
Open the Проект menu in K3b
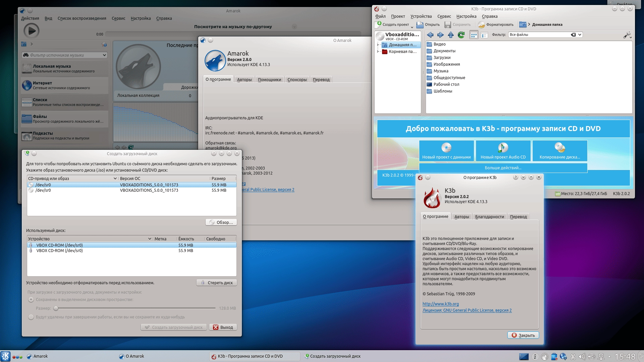coord(398,16)
